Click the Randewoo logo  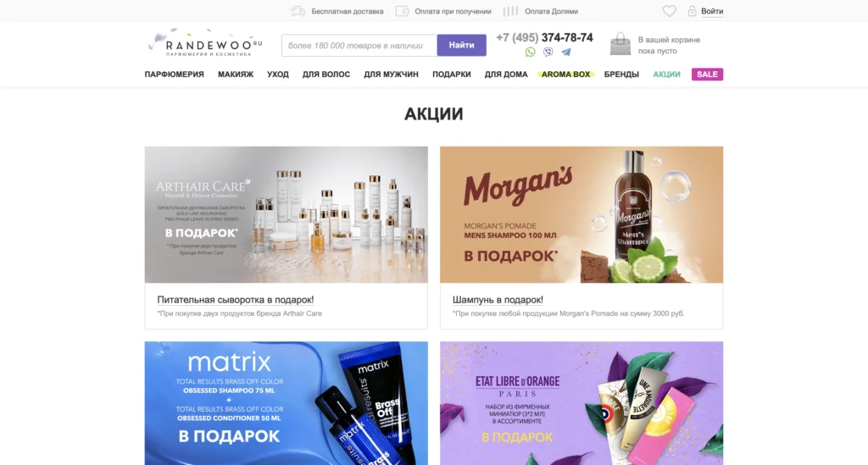(205, 42)
